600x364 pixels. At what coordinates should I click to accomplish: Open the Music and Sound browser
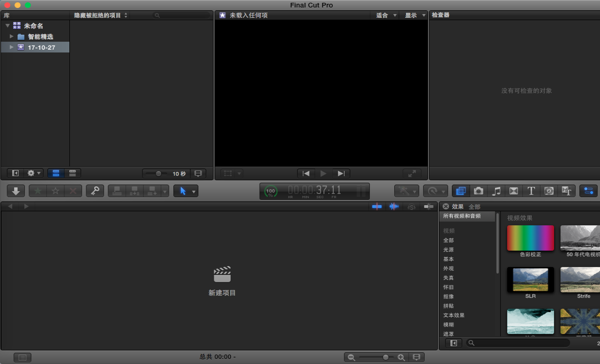coord(496,191)
